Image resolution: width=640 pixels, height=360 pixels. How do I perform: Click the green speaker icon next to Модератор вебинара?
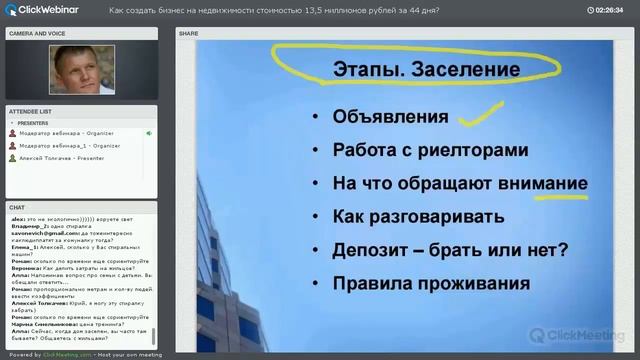pos(149,133)
